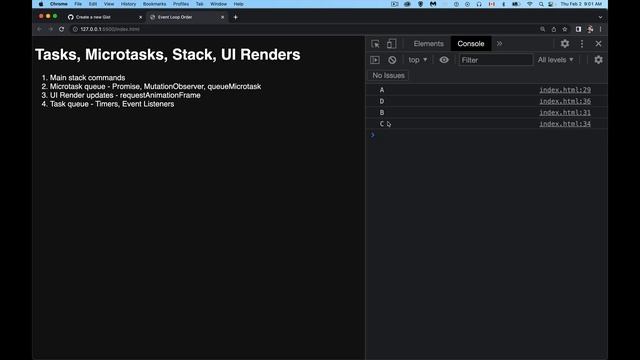
Task: View site information icon in address bar
Action: coord(75,29)
